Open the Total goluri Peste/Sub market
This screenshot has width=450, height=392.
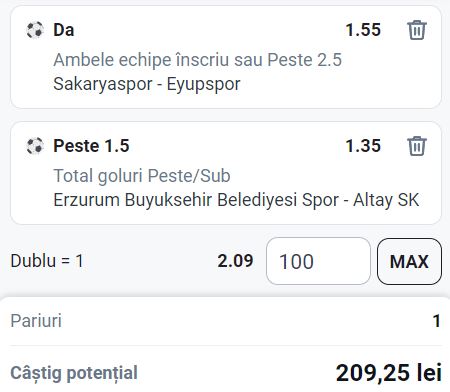click(142, 176)
